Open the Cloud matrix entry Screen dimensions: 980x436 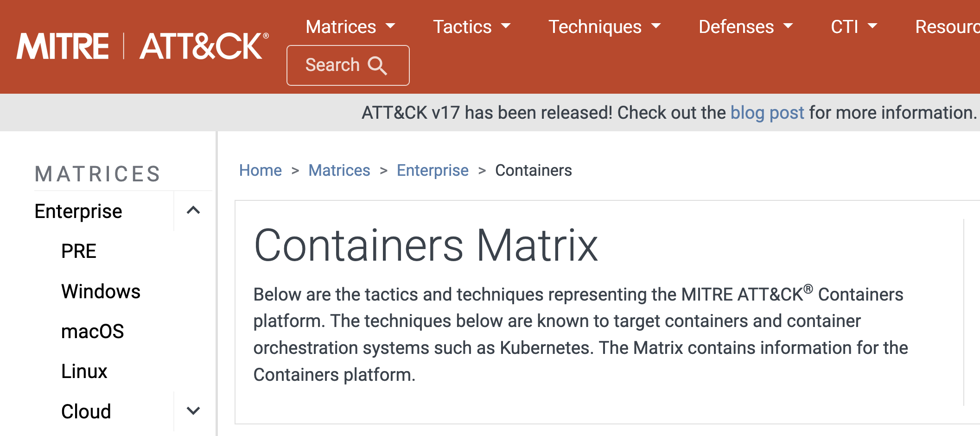(x=86, y=411)
